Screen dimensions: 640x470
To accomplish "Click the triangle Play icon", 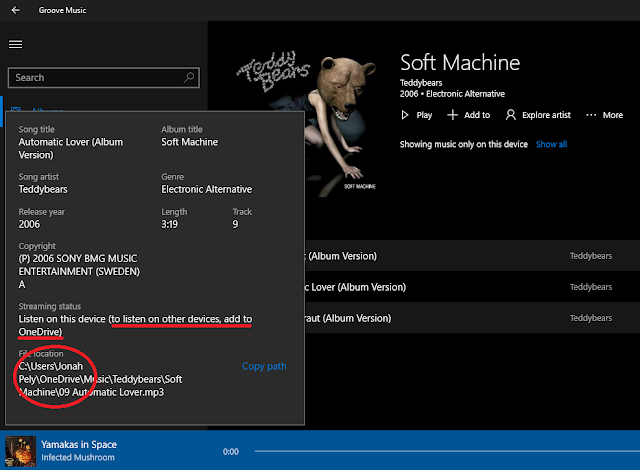I will point(405,115).
